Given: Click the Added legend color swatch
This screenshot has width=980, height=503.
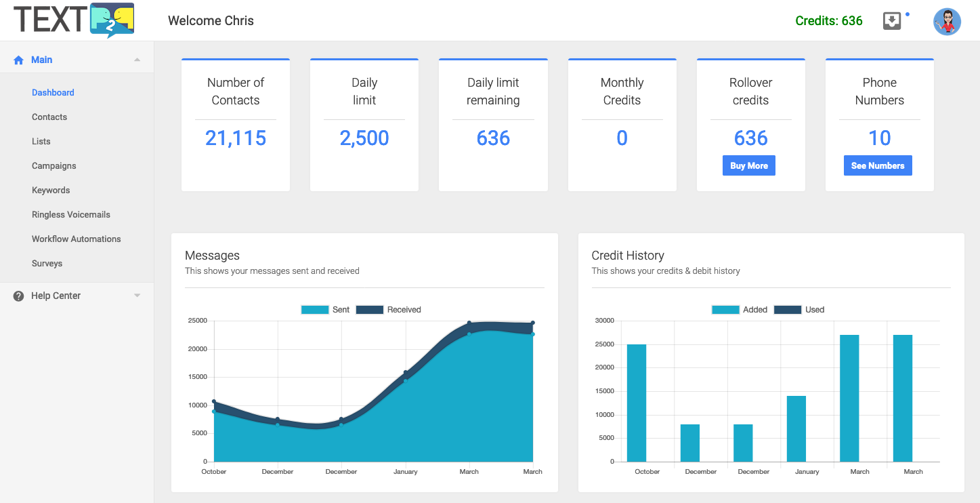Looking at the screenshot, I should (x=725, y=310).
